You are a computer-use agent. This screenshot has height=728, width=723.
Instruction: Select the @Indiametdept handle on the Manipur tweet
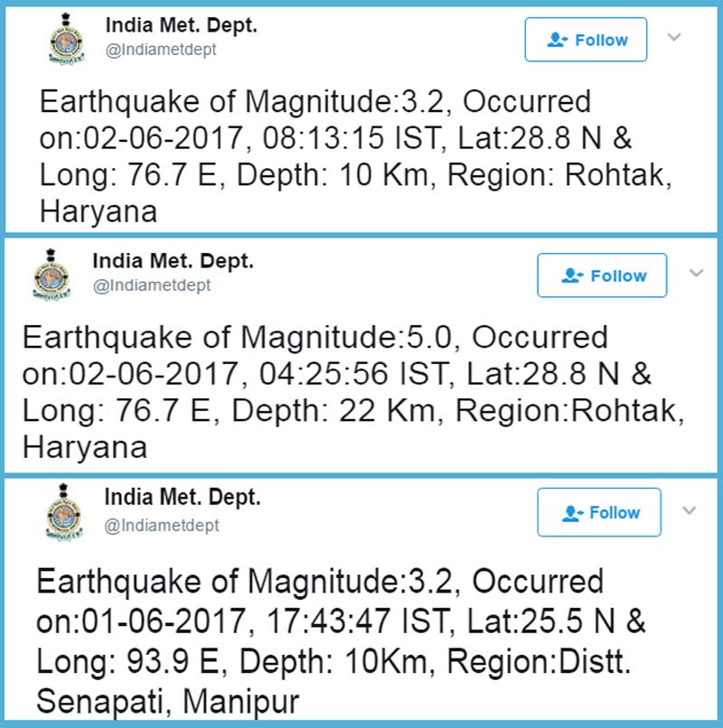click(162, 525)
